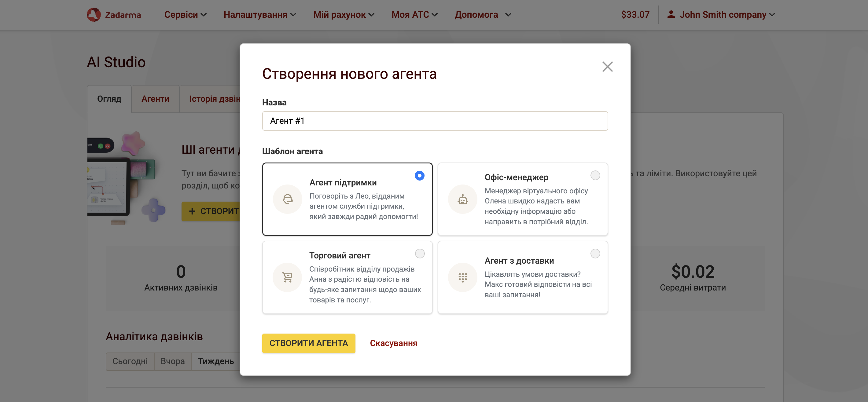This screenshot has width=868, height=402.
Task: Switch to the Агенти tab
Action: tap(155, 99)
